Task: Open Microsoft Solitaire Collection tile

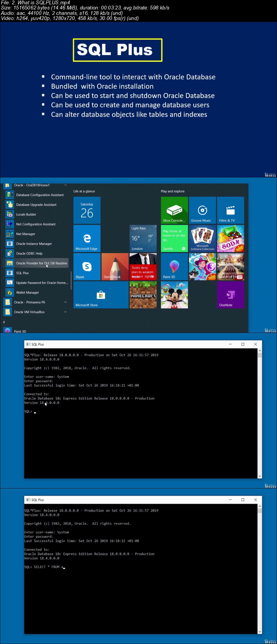Action: (202, 238)
